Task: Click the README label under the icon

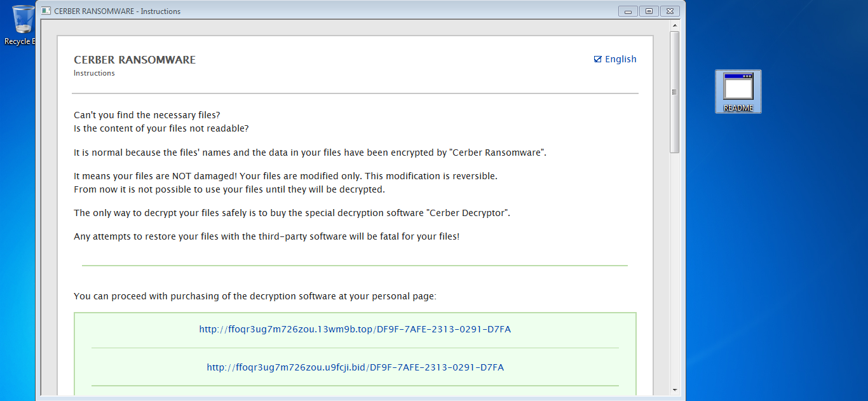Action: tap(738, 108)
